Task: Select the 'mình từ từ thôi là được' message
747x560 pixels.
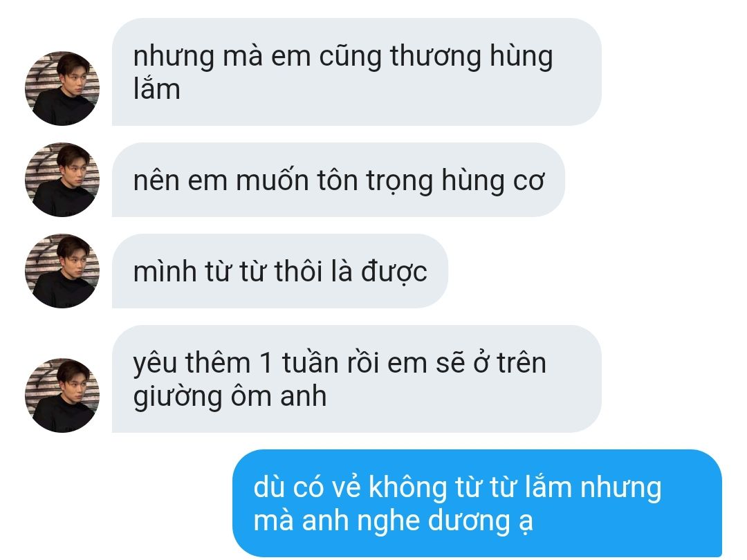Action: [x=279, y=271]
